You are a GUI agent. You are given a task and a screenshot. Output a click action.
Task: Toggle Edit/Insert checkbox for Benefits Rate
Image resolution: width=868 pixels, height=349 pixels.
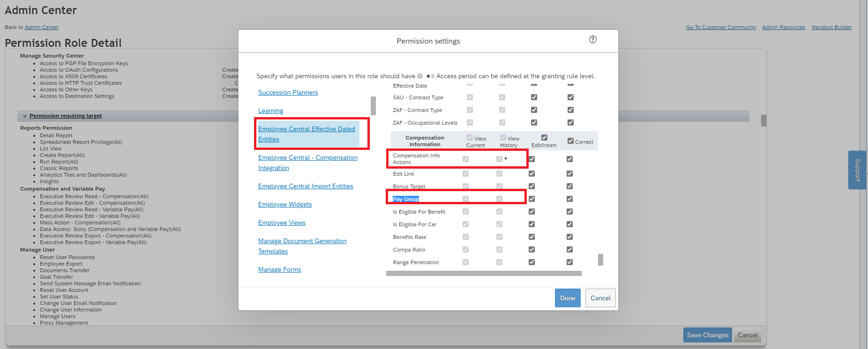(531, 237)
